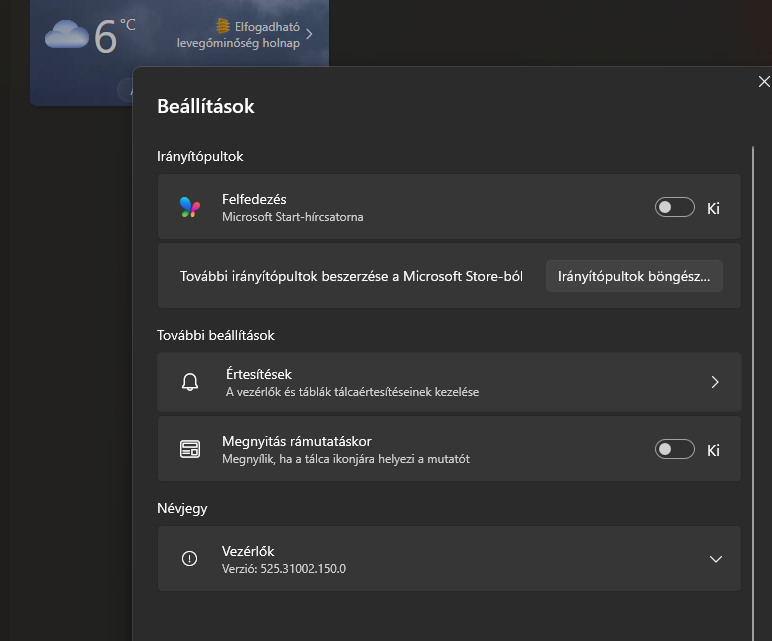Viewport: 772px width, 641px height.
Task: Click the Megnyitás rámutatáskor label text
Action: click(x=296, y=442)
